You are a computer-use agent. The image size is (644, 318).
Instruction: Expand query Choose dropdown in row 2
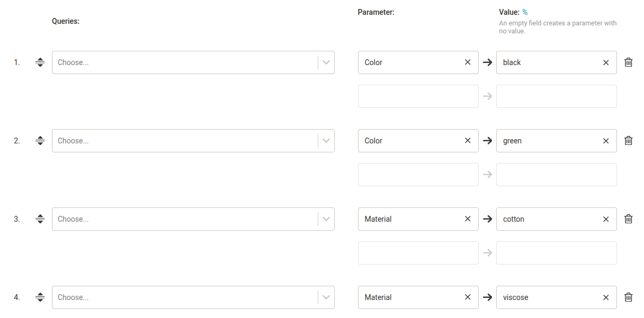[326, 141]
